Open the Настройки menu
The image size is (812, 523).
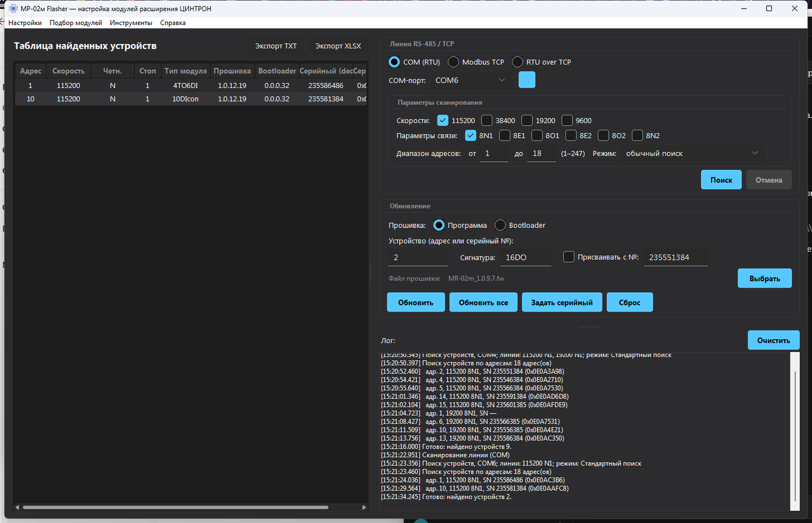coord(25,23)
